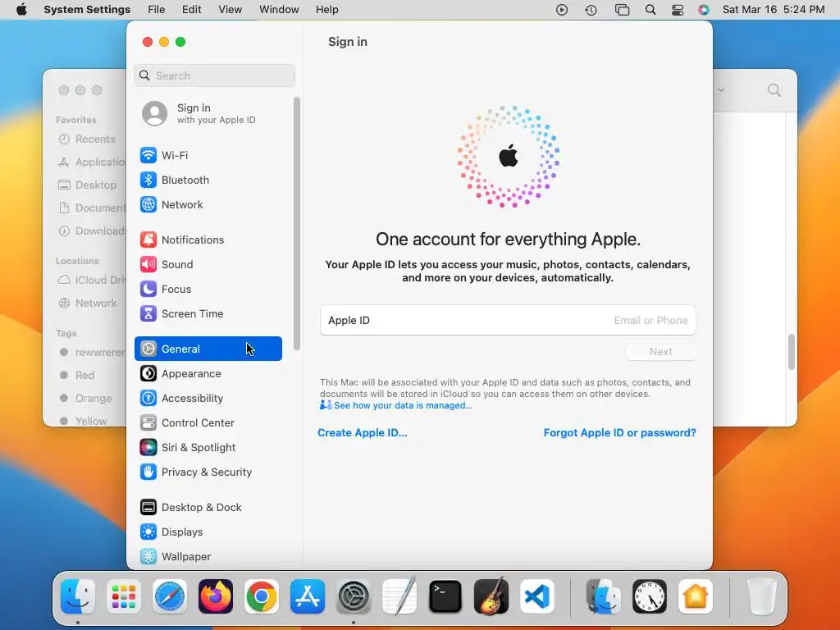Open Wallpaper settings
Screen dimensions: 840x630
pyautogui.click(x=208, y=557)
